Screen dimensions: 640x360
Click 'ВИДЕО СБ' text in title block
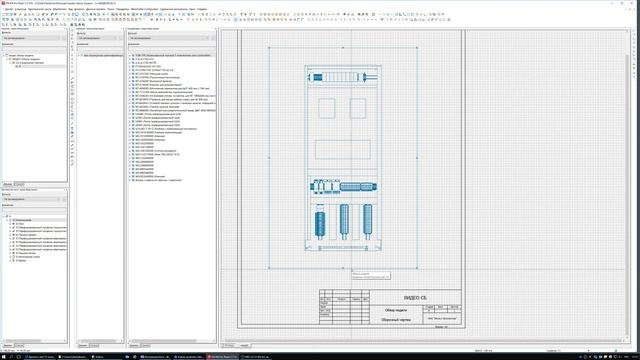(415, 298)
